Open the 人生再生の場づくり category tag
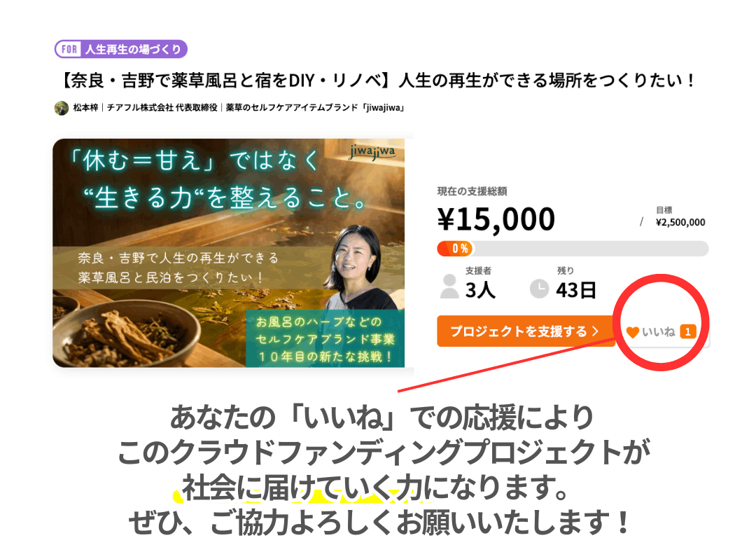This screenshot has height=552, width=756. pos(120,49)
